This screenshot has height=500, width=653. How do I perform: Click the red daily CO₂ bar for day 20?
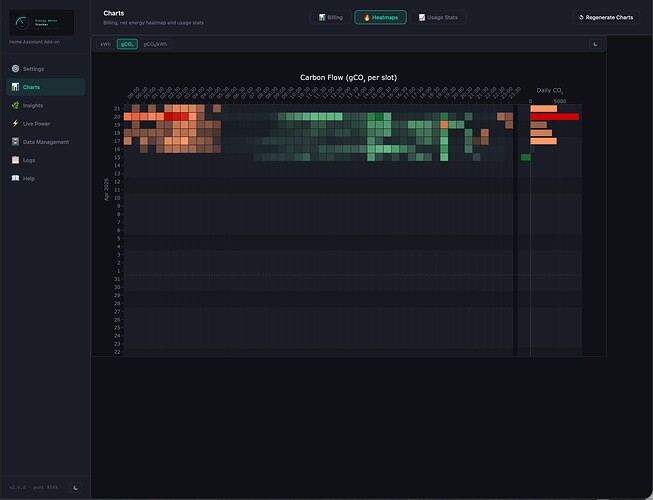(x=555, y=117)
